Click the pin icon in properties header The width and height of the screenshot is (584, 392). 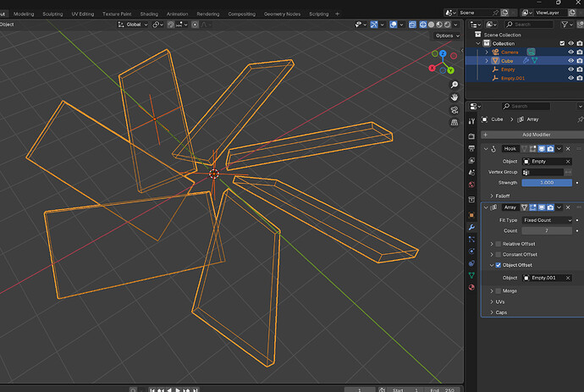(x=580, y=119)
